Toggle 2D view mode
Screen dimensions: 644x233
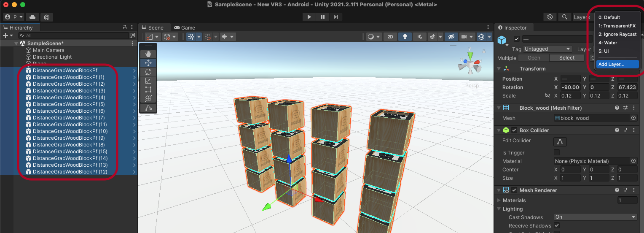pos(390,37)
